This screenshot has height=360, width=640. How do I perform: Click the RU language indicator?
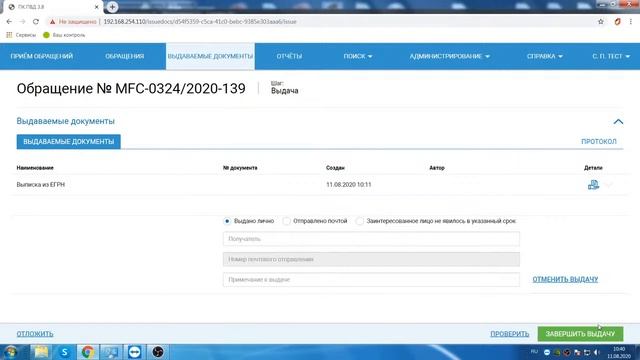point(534,351)
